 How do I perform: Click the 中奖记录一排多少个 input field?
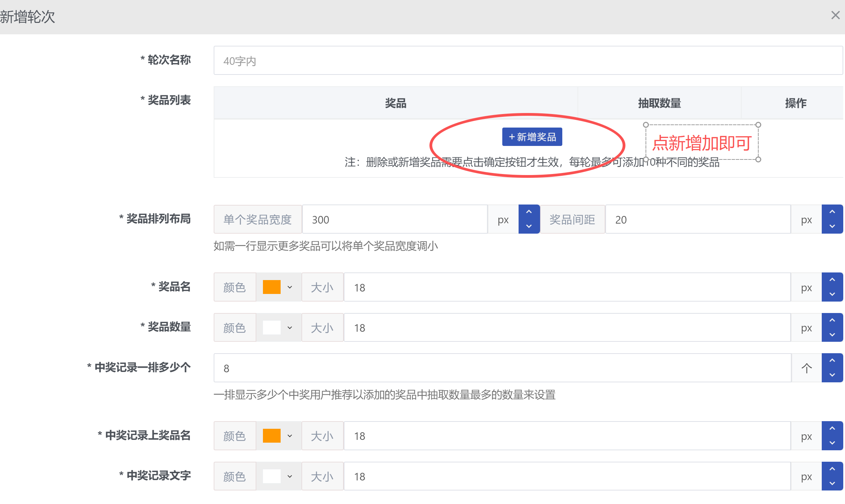[x=502, y=368]
